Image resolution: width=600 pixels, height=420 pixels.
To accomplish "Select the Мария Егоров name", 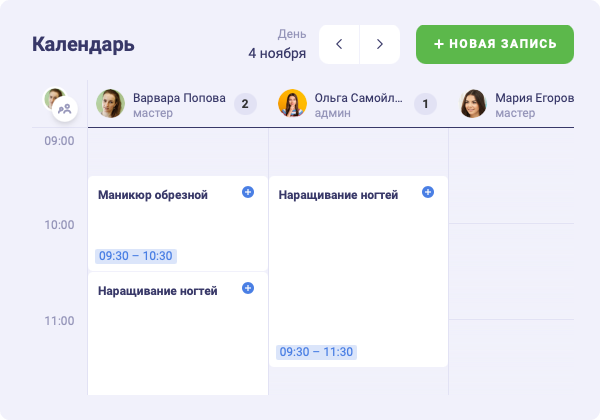I will [x=535, y=98].
